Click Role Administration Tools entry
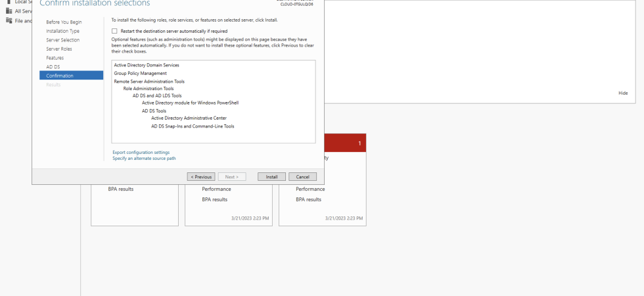 149,89
